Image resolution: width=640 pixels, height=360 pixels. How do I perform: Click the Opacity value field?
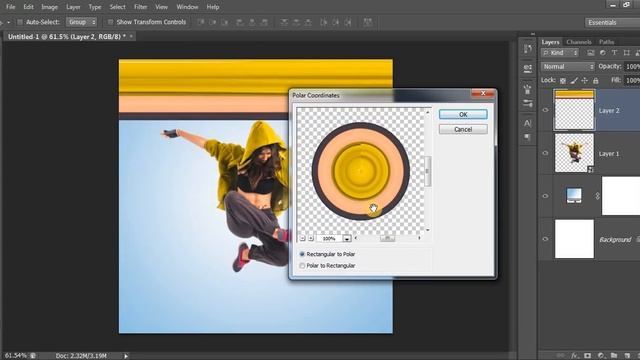(x=632, y=67)
